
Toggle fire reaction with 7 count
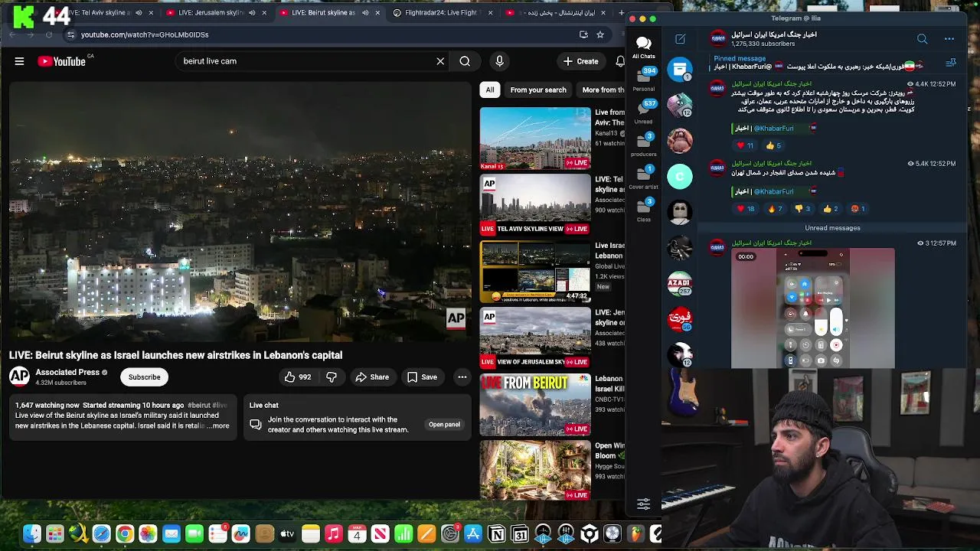click(x=775, y=209)
